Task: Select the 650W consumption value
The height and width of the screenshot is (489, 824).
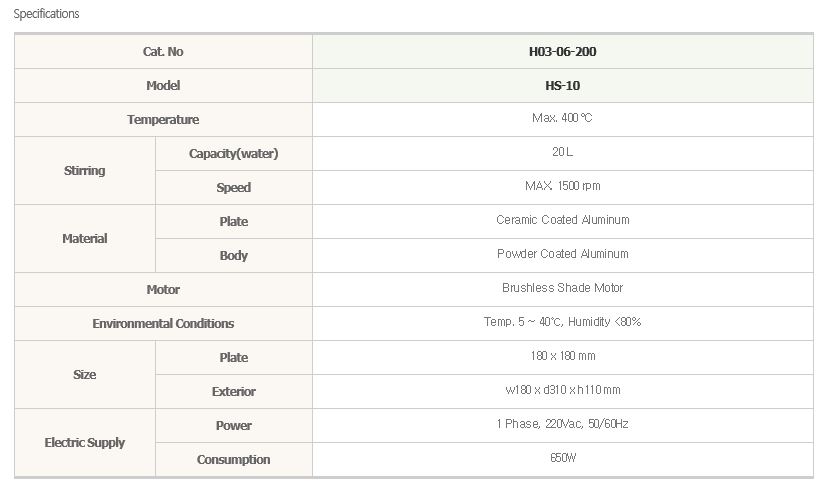Action: click(x=562, y=458)
